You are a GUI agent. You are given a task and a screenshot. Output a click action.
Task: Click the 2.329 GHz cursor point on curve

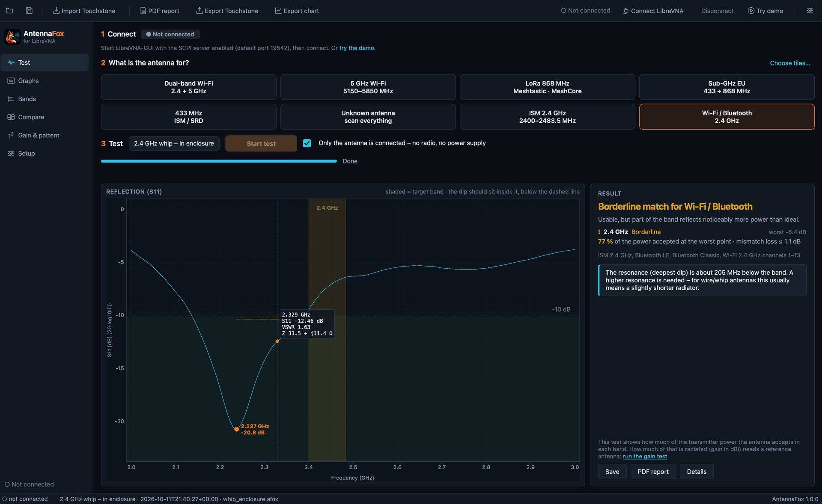(277, 341)
